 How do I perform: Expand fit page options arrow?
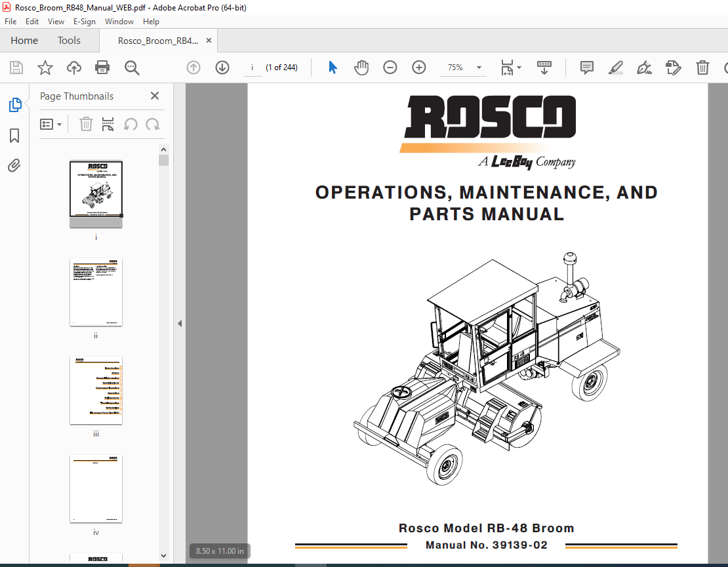click(x=519, y=68)
